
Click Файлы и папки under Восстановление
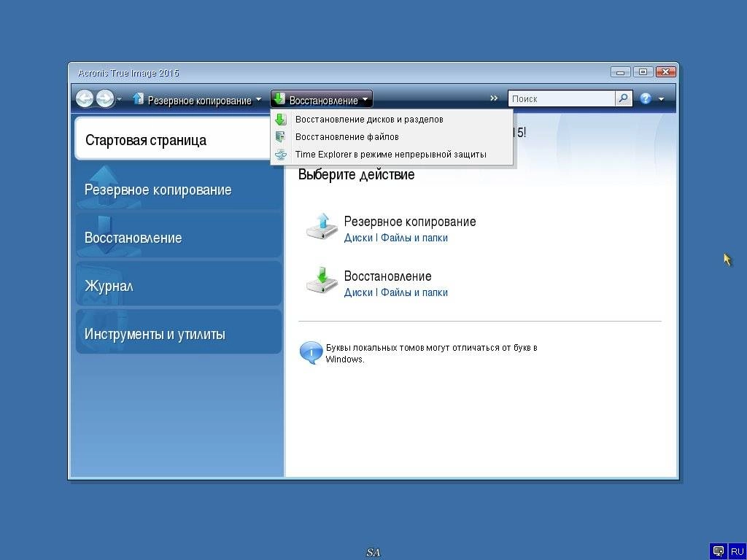pyautogui.click(x=414, y=292)
